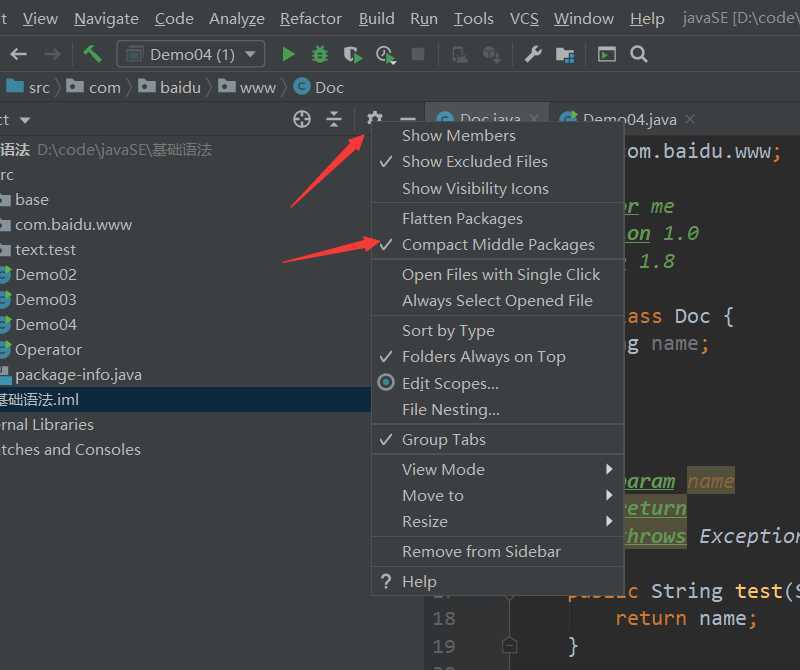Image resolution: width=800 pixels, height=670 pixels.
Task: Click the project panel gear icon
Action: (374, 118)
